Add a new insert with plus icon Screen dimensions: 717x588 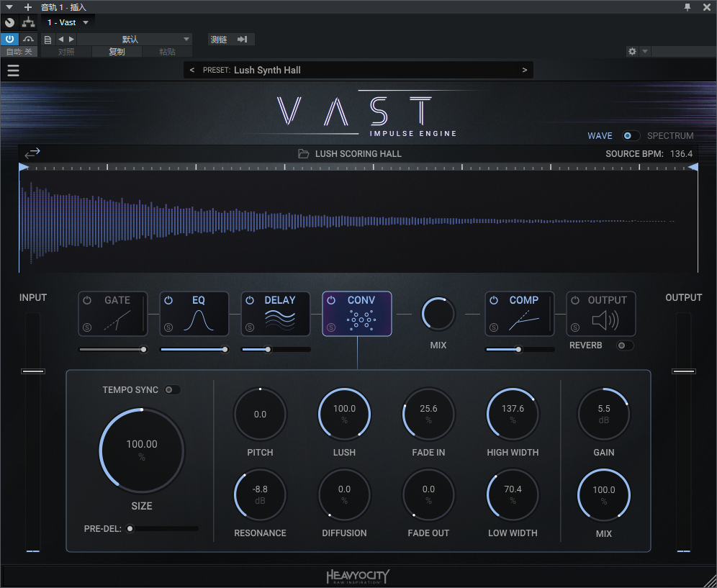28,7
